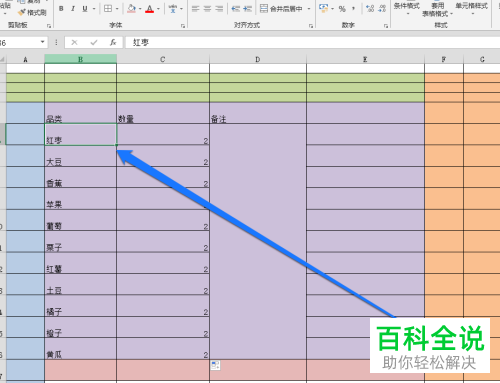Viewport: 500px width, 383px height.
Task: Open phonetic guide (文) tool
Action: coord(173,9)
